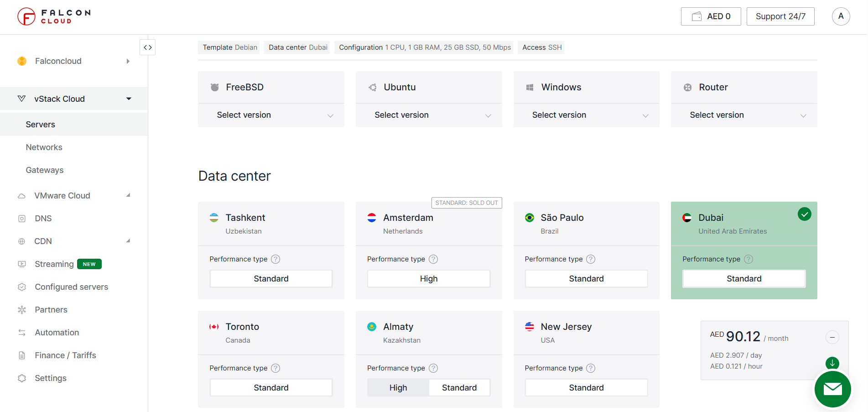This screenshot has height=412, width=868.
Task: Click help icon for São Paulo performance type
Action: [591, 259]
